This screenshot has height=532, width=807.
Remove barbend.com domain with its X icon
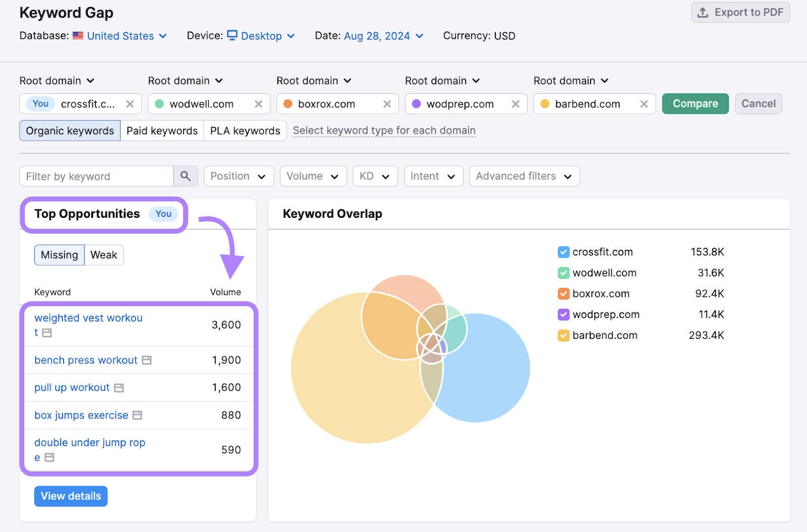coord(645,104)
